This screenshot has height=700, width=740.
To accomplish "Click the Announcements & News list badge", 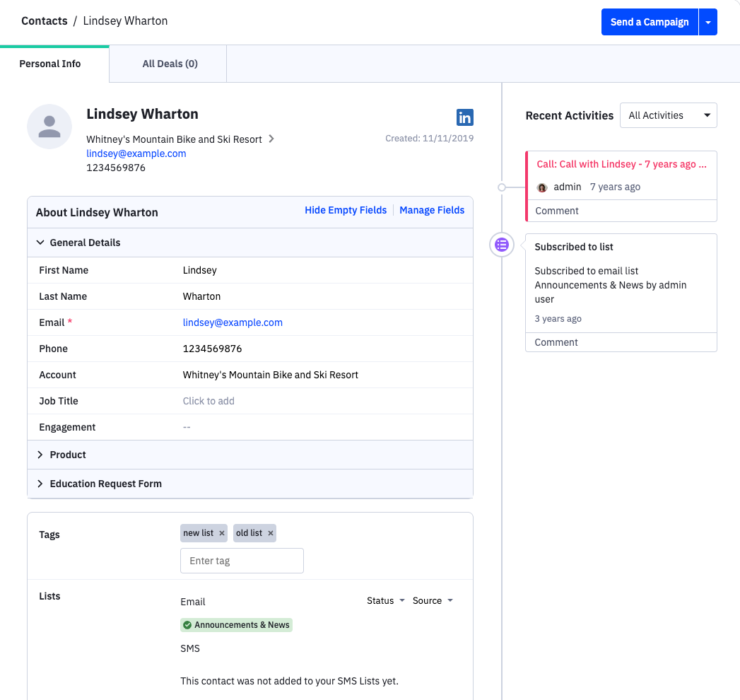I will pos(237,625).
